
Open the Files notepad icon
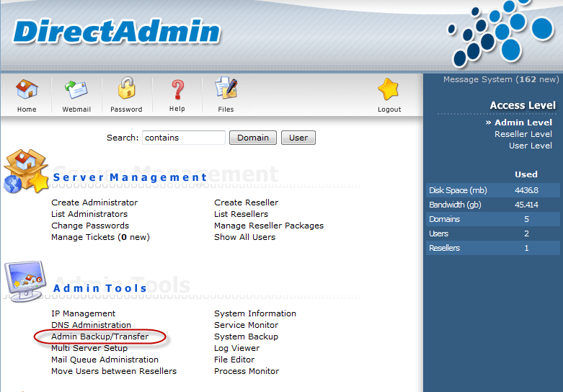tap(226, 90)
